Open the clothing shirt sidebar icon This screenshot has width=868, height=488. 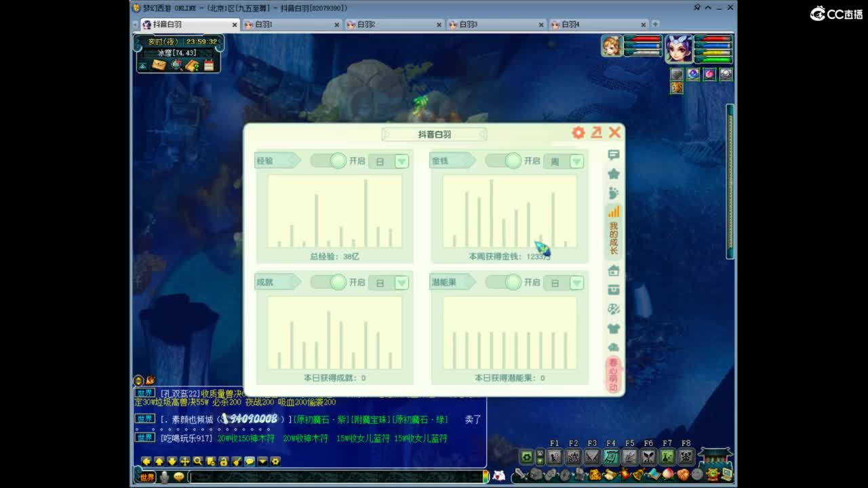point(614,329)
